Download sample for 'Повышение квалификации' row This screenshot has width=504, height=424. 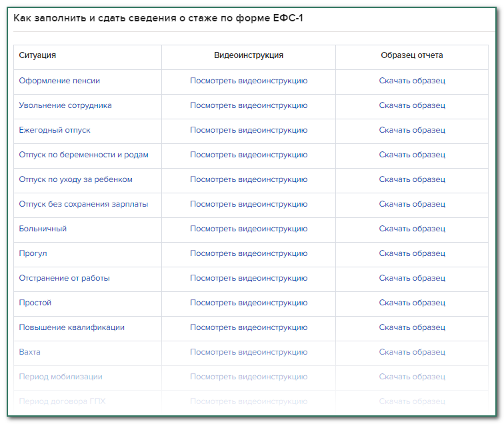(x=411, y=327)
